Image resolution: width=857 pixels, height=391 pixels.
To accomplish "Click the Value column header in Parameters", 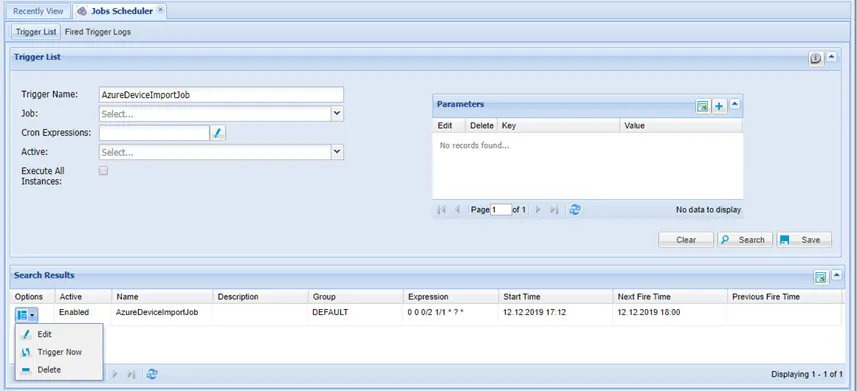I will tap(682, 126).
